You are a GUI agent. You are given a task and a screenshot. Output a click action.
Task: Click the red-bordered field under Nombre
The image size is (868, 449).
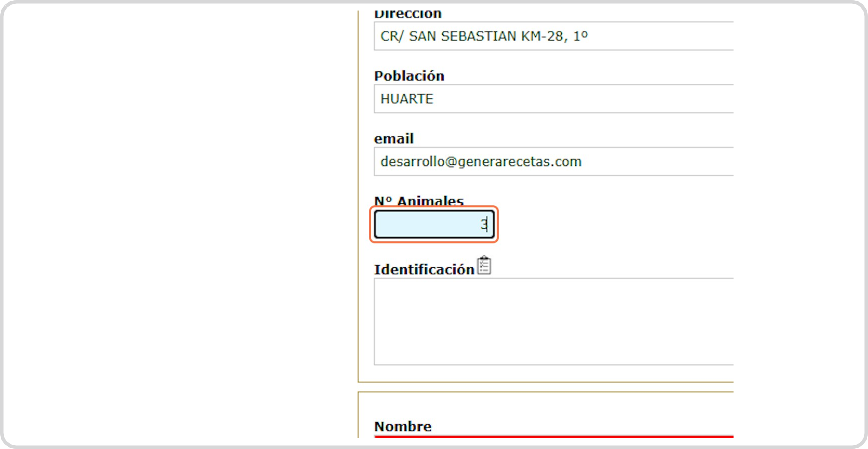tap(553, 437)
